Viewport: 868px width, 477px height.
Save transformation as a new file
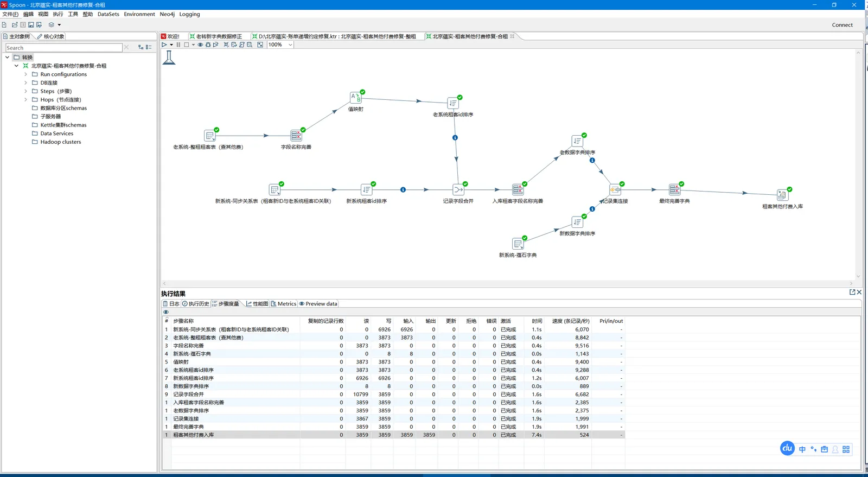(39, 24)
